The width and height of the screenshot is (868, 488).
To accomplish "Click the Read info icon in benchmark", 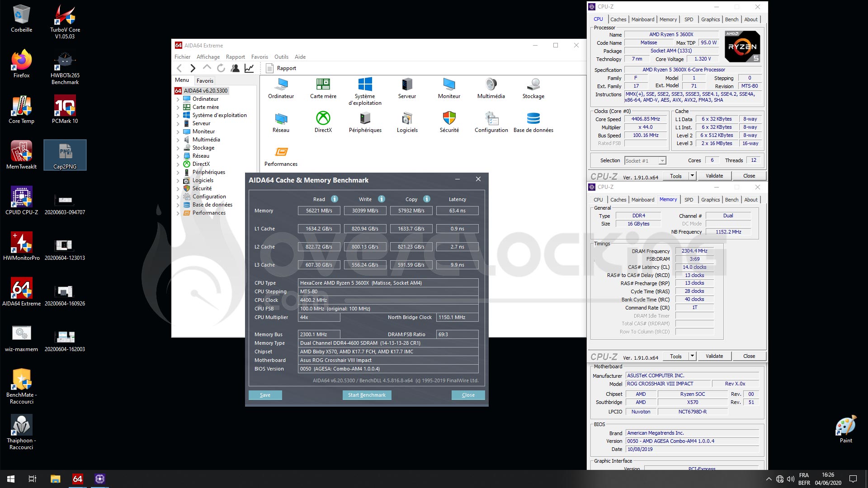I will pyautogui.click(x=335, y=199).
